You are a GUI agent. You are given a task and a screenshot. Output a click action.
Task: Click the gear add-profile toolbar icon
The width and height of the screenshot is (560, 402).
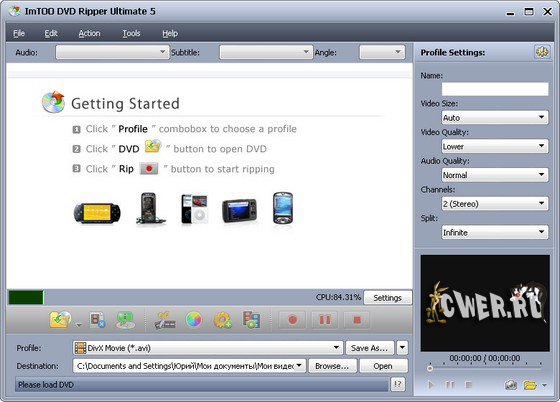[x=222, y=320]
